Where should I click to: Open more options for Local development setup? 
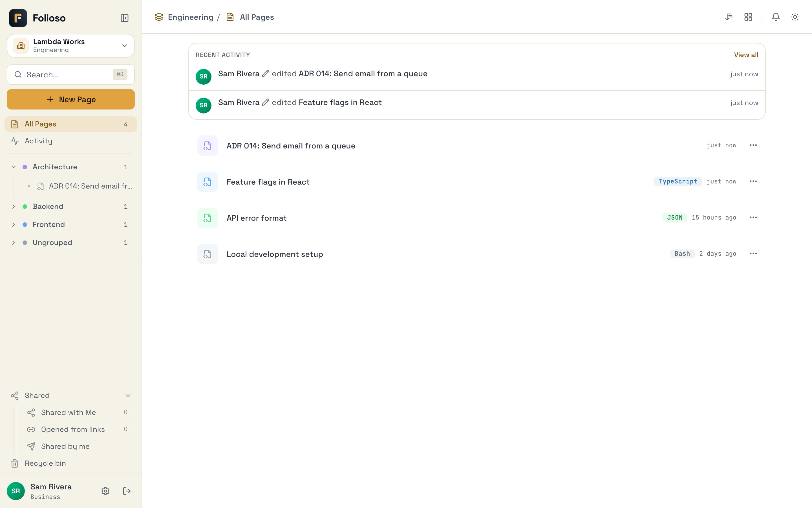(753, 254)
